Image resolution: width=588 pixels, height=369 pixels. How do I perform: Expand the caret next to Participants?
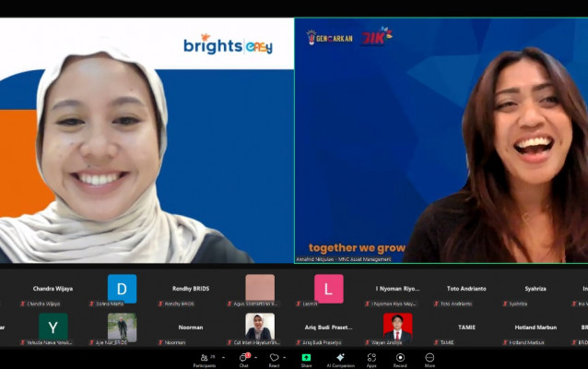click(224, 357)
